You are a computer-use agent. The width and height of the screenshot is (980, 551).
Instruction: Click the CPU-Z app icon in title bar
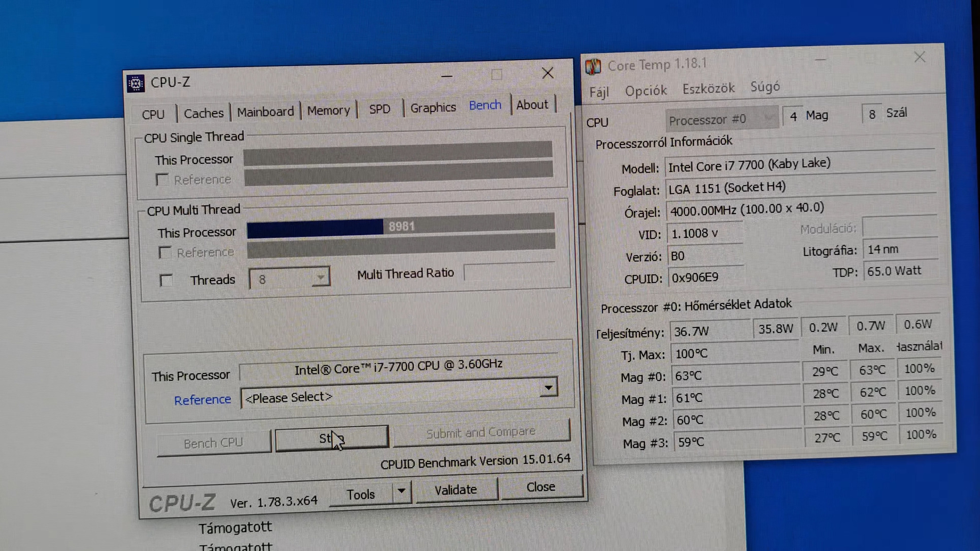click(136, 83)
